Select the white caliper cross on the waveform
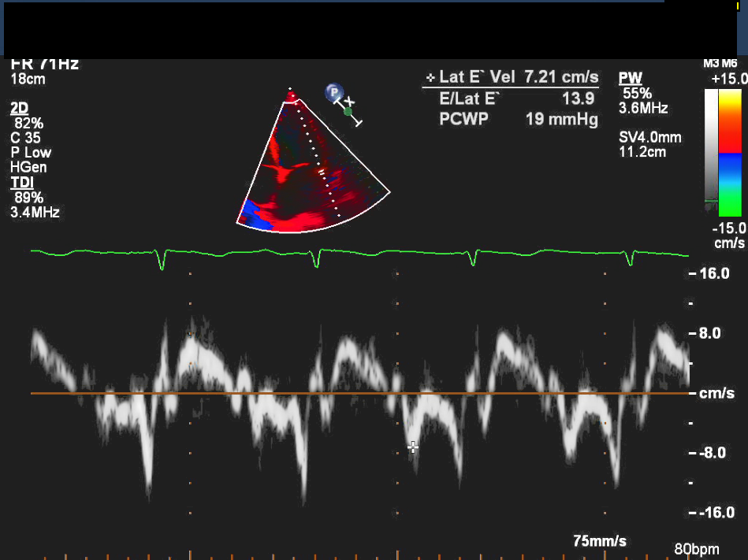 tap(412, 447)
